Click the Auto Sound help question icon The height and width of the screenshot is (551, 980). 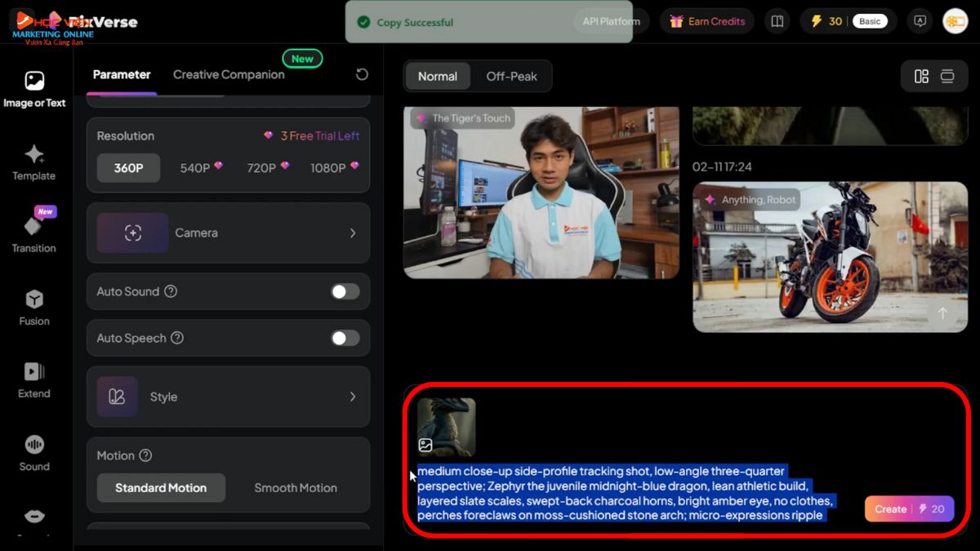point(171,291)
